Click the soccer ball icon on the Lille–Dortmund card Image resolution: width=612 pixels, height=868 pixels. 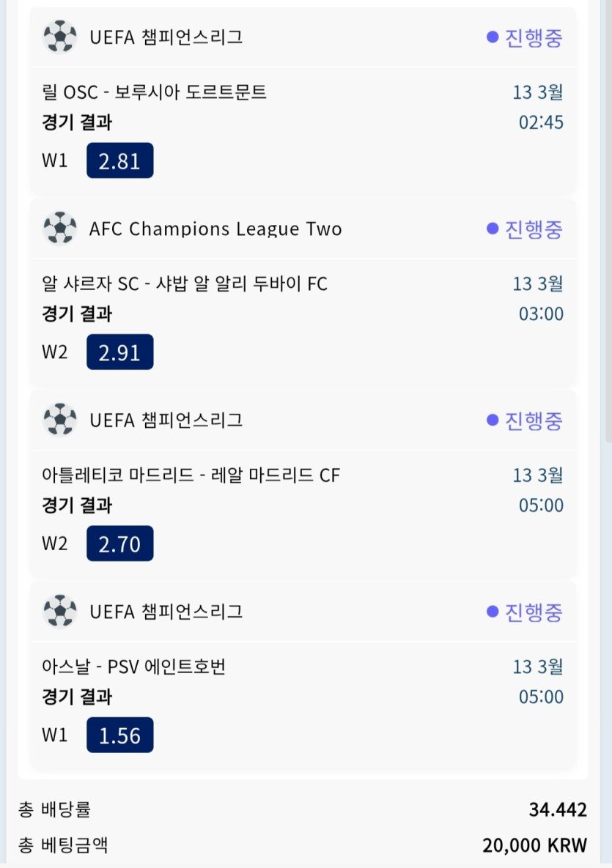pyautogui.click(x=59, y=37)
